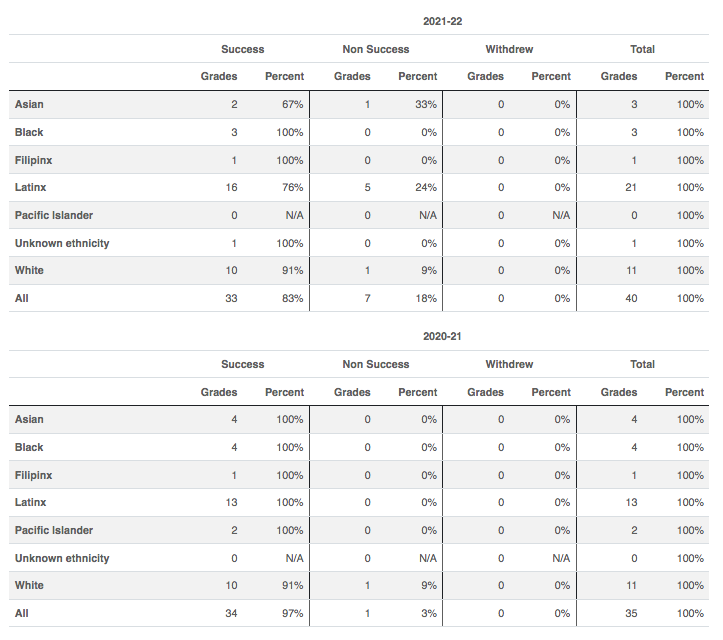Select the Success header in 2021-22 table
The height and width of the screenshot is (640, 723).
[243, 49]
